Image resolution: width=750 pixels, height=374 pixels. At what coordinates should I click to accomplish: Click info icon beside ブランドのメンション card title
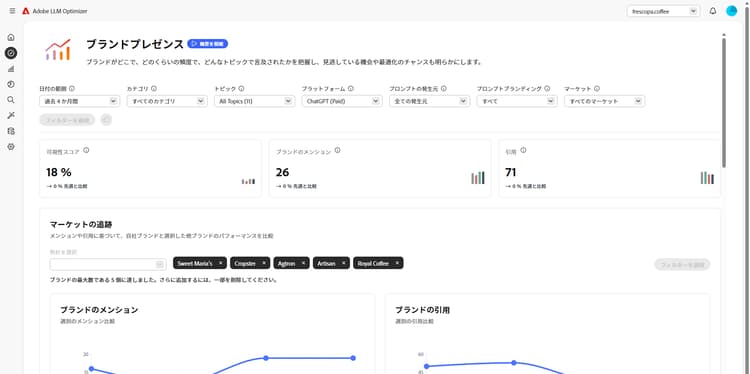[x=337, y=150]
